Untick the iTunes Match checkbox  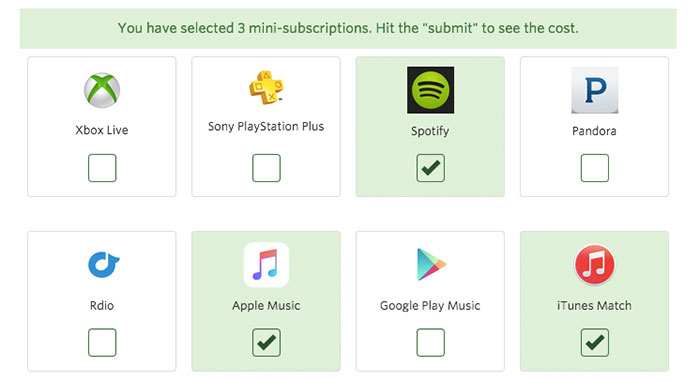[x=595, y=342]
